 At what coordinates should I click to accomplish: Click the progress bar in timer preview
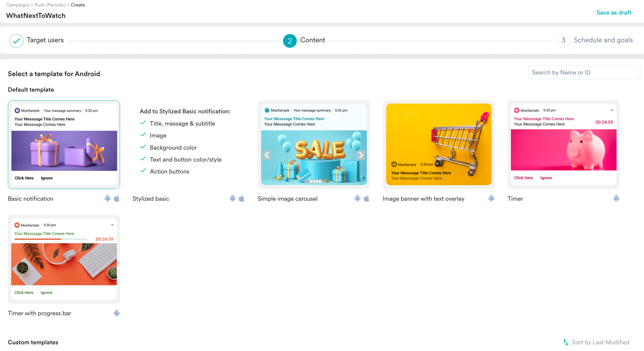coord(51,239)
